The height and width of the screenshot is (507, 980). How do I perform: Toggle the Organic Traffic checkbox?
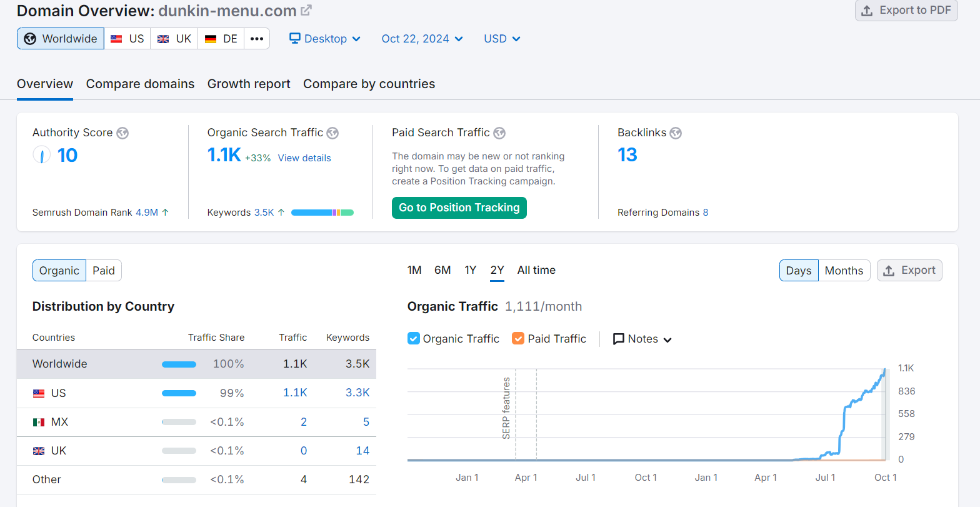tap(414, 338)
